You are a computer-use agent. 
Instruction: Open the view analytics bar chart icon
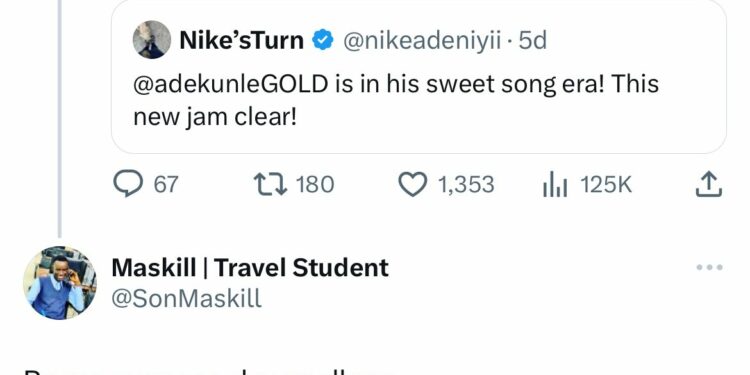[x=555, y=185]
